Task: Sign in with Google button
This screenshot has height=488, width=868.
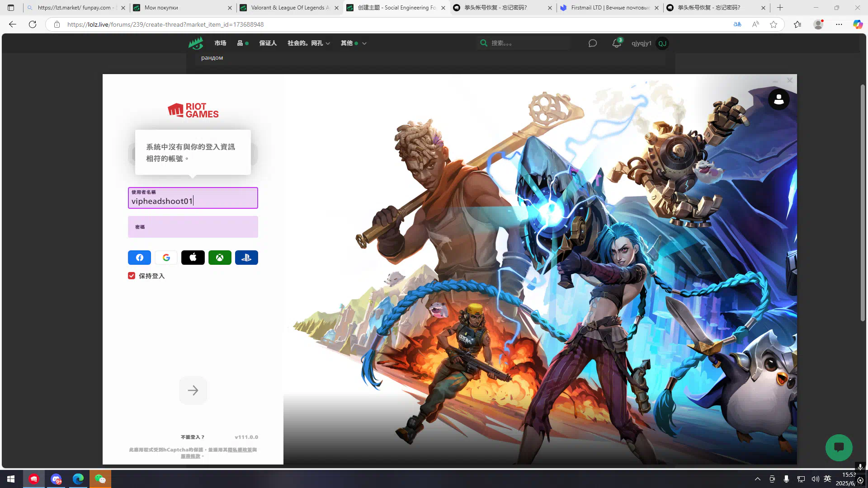Action: pos(166,258)
